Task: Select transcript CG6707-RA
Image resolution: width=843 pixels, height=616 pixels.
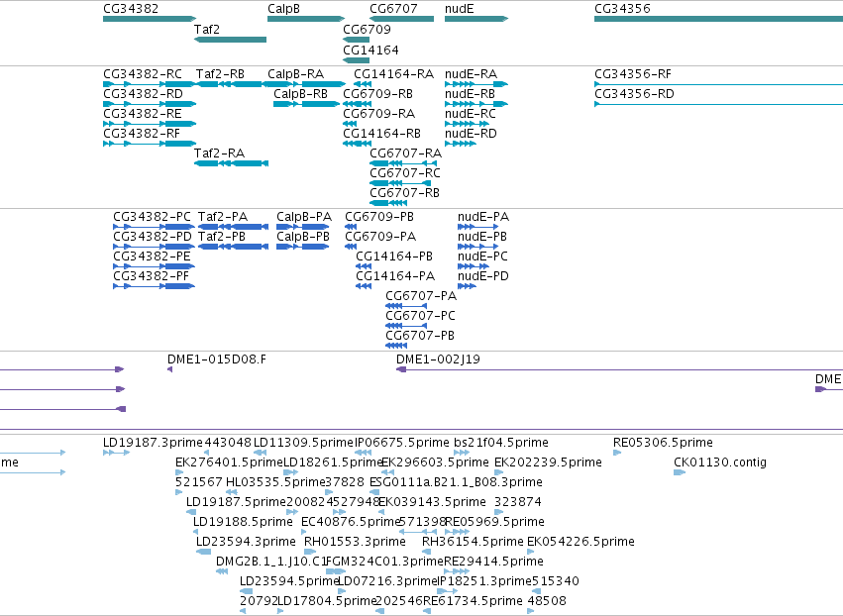Action: click(406, 154)
